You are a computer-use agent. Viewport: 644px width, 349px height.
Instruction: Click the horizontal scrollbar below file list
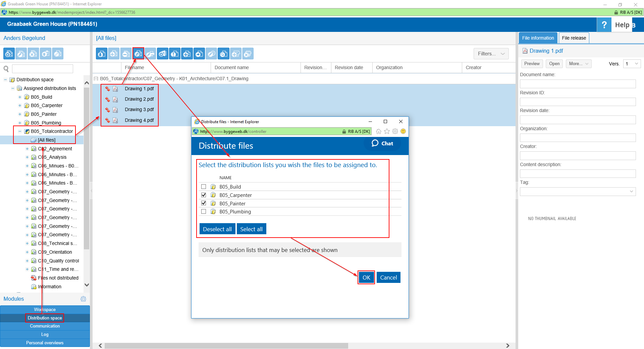pyautogui.click(x=226, y=346)
